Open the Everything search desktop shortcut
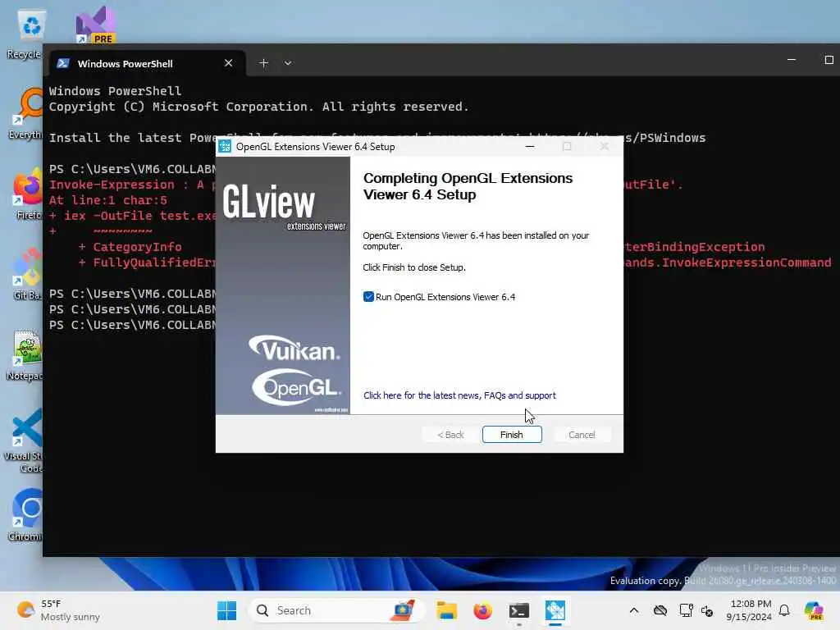Screen dimensions: 840x630 25,114
